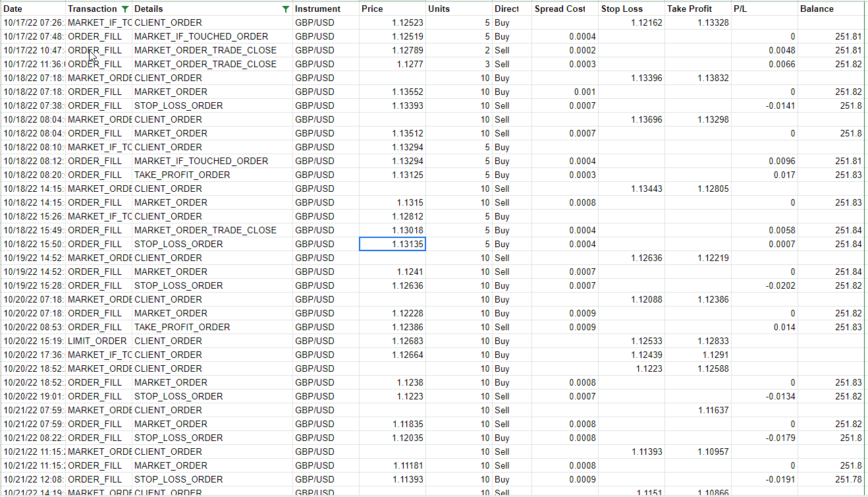Open the Details column filter icon
Screen dimensions: 868x497
[x=285, y=9]
